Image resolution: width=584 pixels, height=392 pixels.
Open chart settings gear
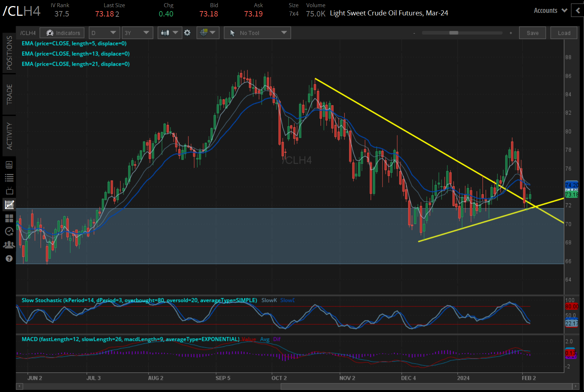187,33
